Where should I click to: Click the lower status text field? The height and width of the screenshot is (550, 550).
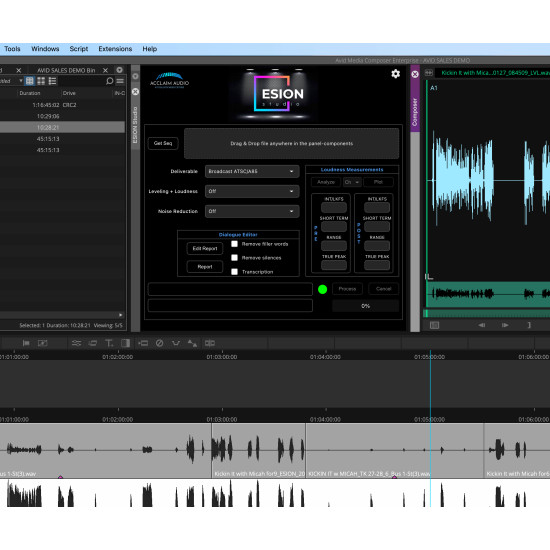pyautogui.click(x=230, y=306)
